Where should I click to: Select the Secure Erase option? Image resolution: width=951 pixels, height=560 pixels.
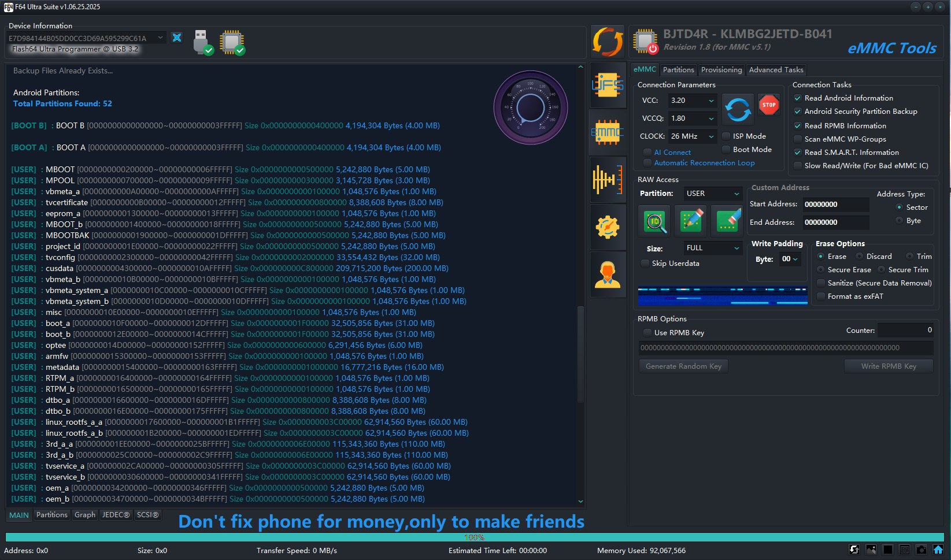pyautogui.click(x=820, y=270)
